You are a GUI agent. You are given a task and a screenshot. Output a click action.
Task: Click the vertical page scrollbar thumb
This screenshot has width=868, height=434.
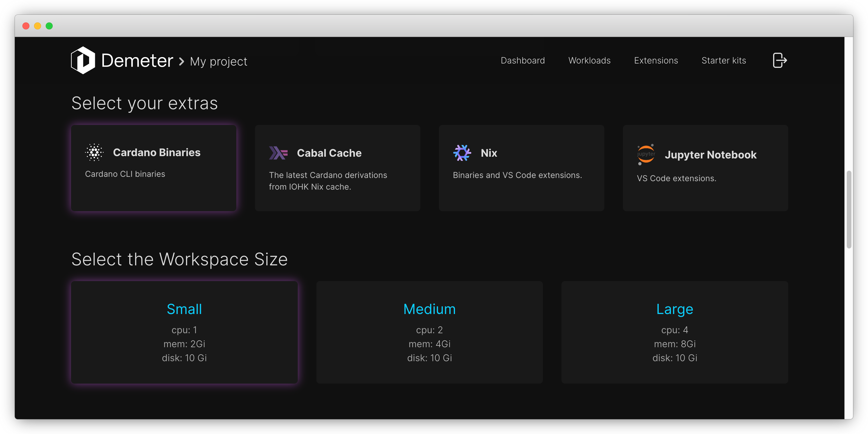(x=849, y=210)
